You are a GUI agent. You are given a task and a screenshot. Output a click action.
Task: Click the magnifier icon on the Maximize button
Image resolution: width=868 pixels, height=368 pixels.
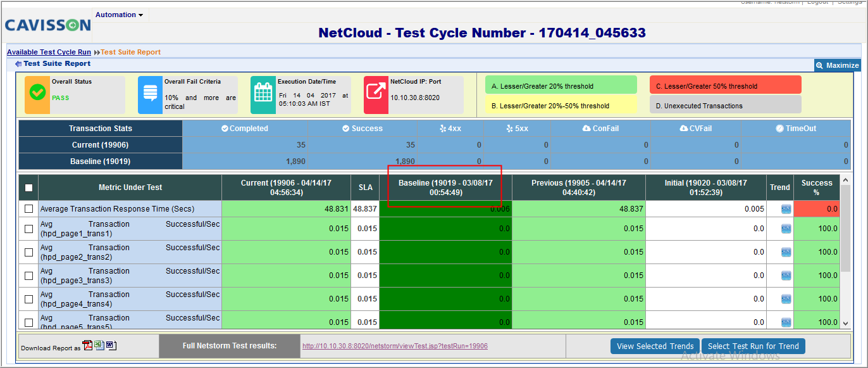click(820, 65)
